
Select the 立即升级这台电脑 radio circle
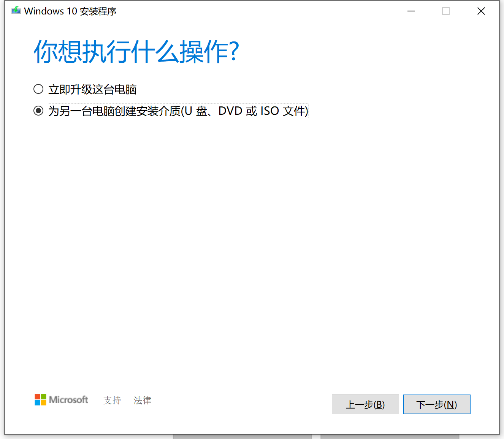tap(38, 89)
